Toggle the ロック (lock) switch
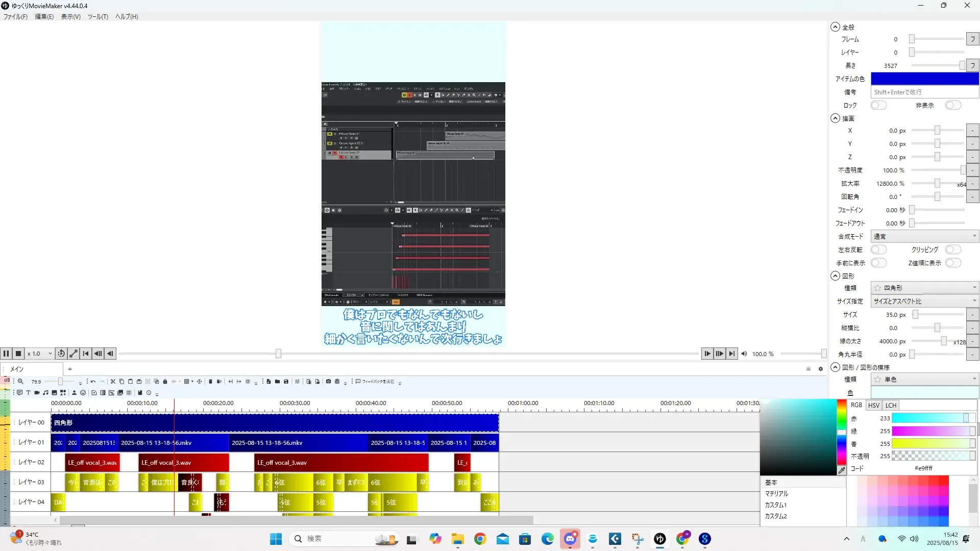Viewport: 980px width, 551px height. [x=878, y=105]
